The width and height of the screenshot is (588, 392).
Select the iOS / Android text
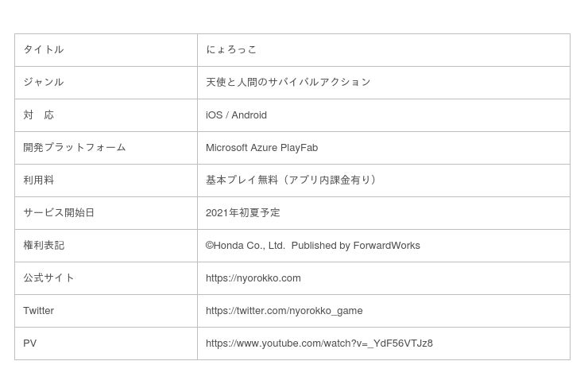coord(236,115)
